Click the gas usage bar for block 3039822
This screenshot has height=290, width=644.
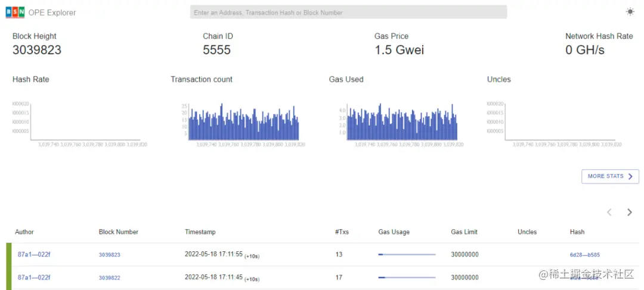point(407,277)
